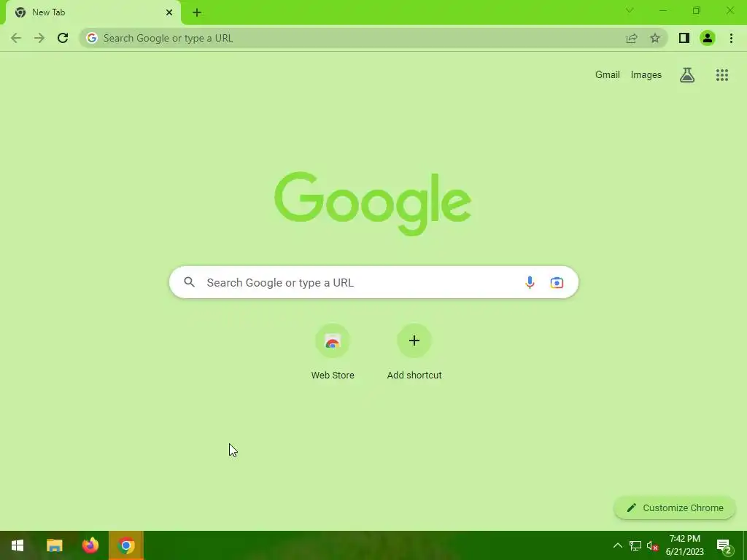The height and width of the screenshot is (560, 747).
Task: Bookmark this tab with the star icon
Action: tap(655, 38)
